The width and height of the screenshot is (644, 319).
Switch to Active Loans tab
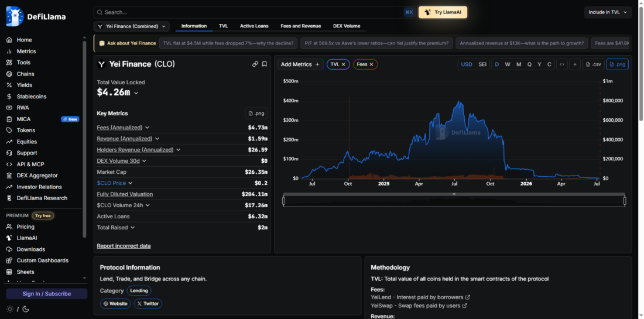254,26
